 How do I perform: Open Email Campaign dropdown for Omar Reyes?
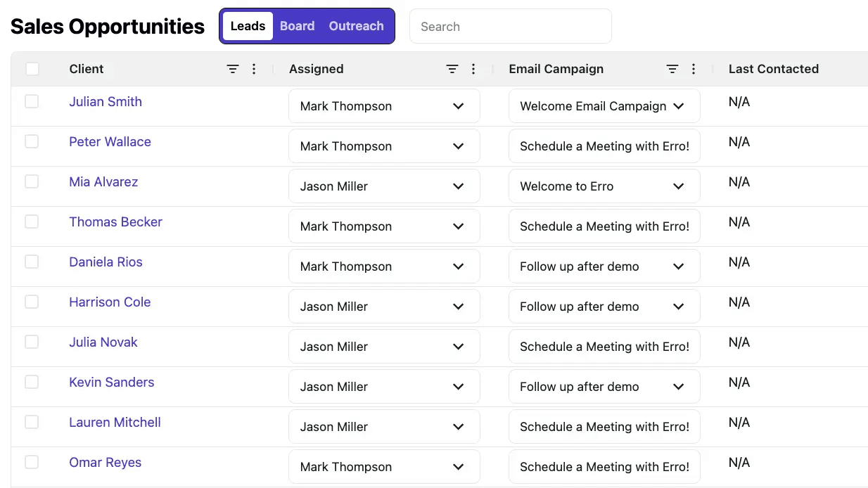(604, 467)
